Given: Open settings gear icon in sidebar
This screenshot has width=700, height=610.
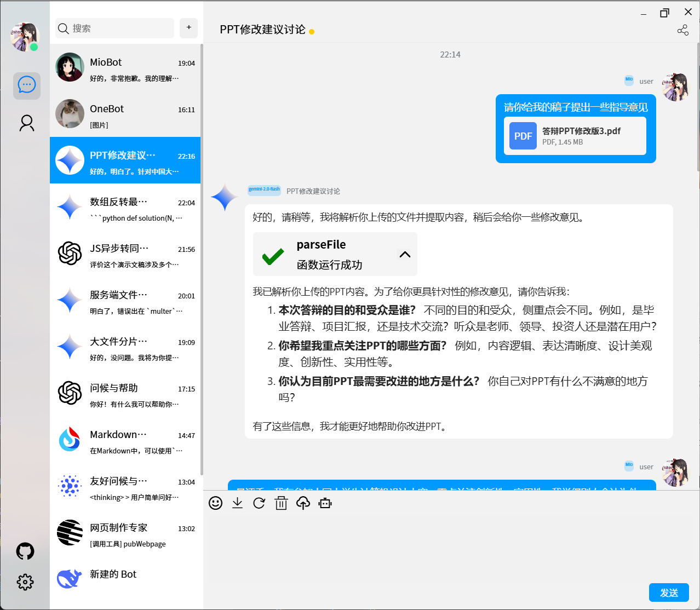Looking at the screenshot, I should (x=25, y=582).
